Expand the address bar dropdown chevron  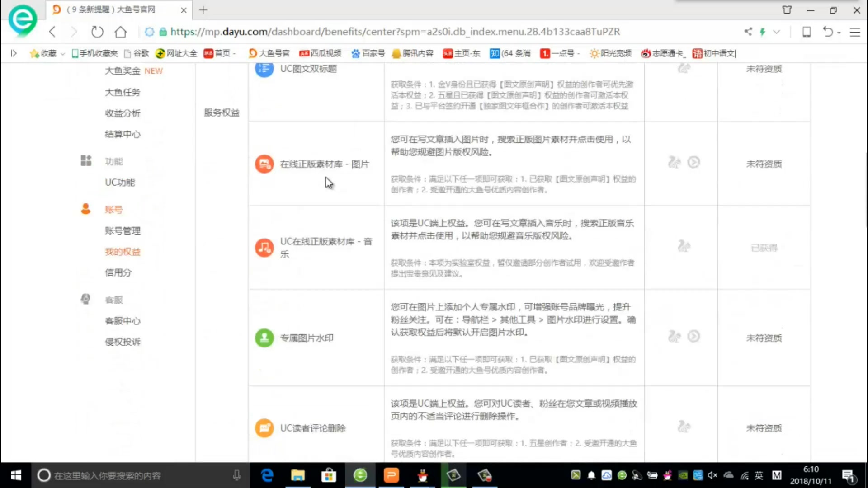click(x=777, y=32)
